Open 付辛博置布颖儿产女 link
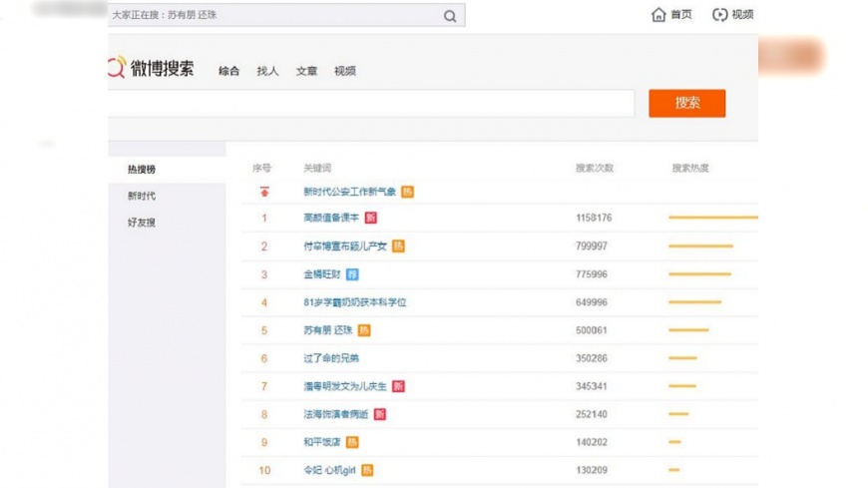 [x=345, y=245]
